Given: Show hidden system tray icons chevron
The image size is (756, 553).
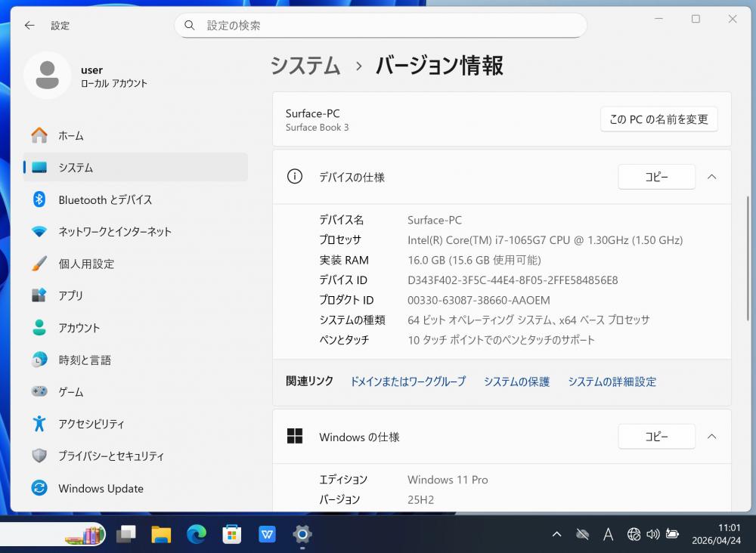Looking at the screenshot, I should [556, 535].
